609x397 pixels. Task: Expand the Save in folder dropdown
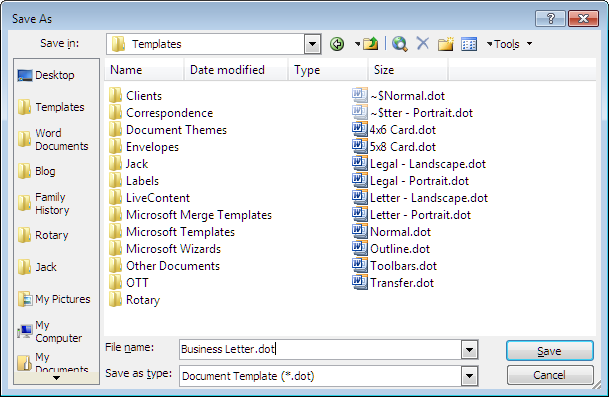point(312,44)
